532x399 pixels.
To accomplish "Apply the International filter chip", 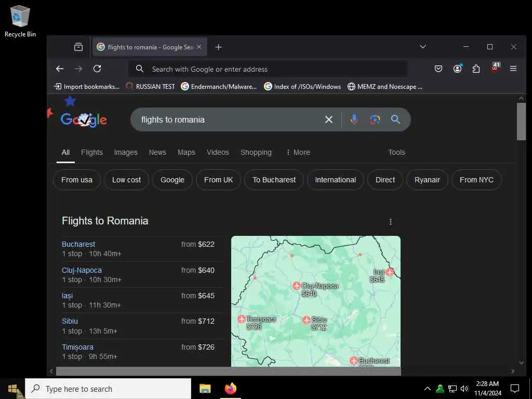I will [336, 180].
